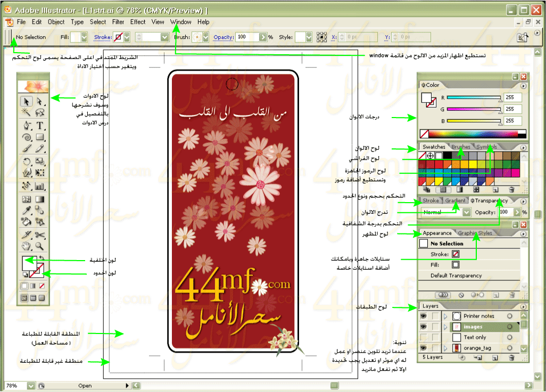This screenshot has height=392, width=546.
Task: Open Brush dropdown in control bar
Action: [206, 37]
